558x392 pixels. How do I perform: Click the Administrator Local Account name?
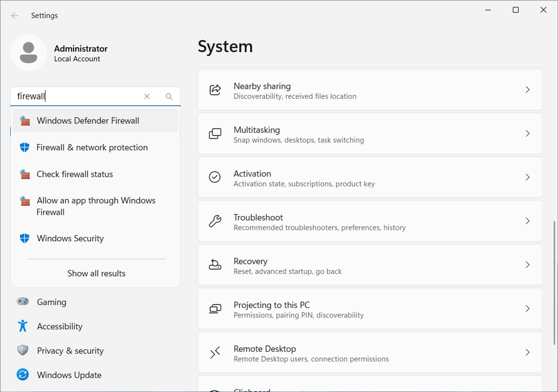click(x=81, y=53)
